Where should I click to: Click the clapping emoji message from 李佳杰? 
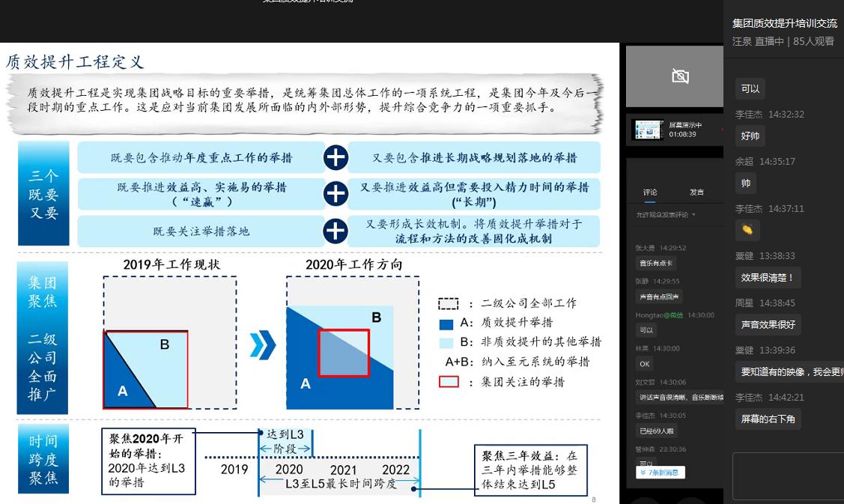pyautogui.click(x=747, y=229)
